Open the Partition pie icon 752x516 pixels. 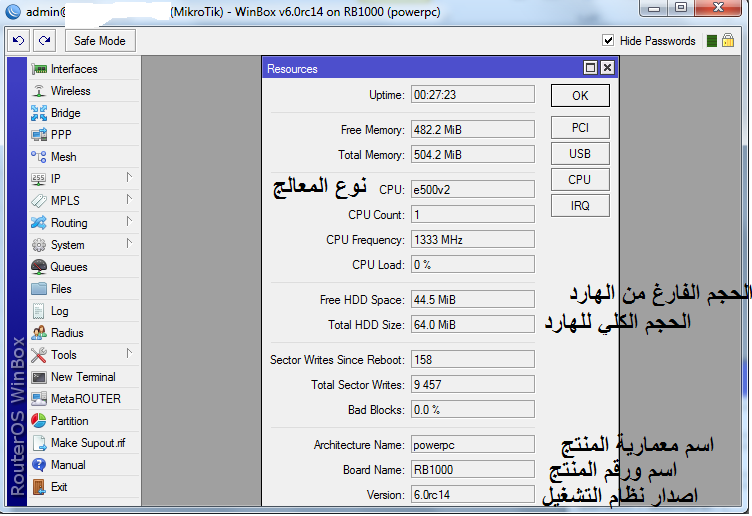(39, 421)
